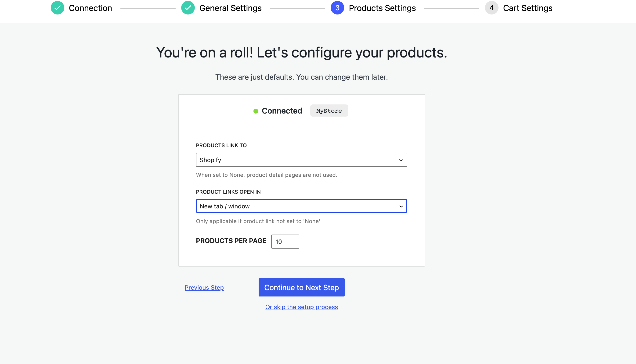Click the General Settings green checkmark icon

pyautogui.click(x=188, y=8)
